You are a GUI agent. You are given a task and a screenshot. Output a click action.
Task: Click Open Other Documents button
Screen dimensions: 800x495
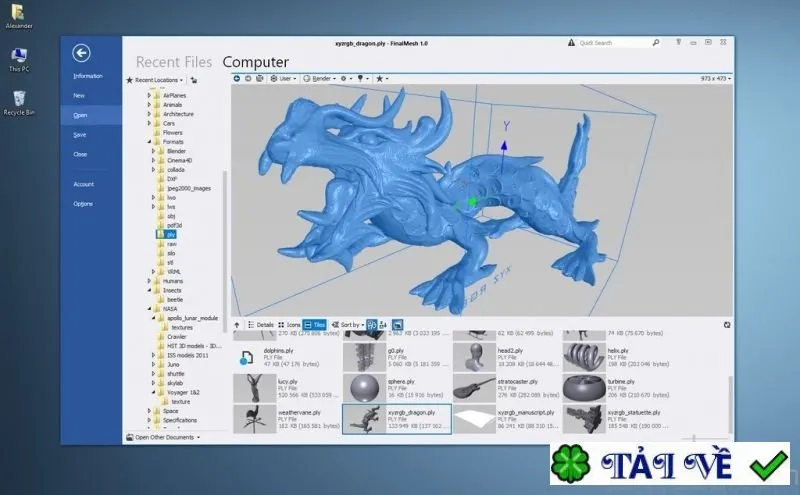click(x=163, y=437)
